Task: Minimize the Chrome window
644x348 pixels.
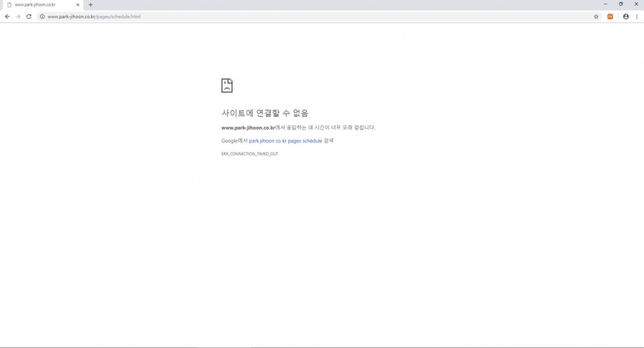Action: tap(605, 4)
